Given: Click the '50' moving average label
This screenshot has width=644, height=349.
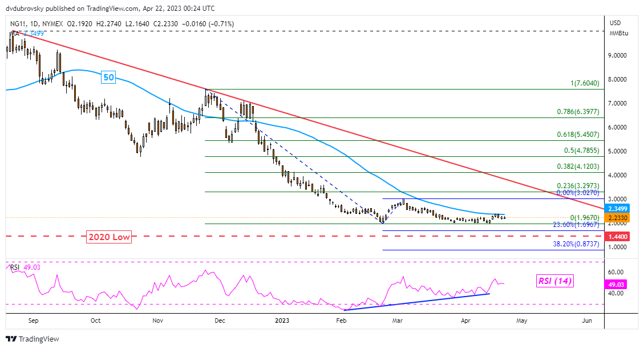Looking at the screenshot, I should 108,77.
